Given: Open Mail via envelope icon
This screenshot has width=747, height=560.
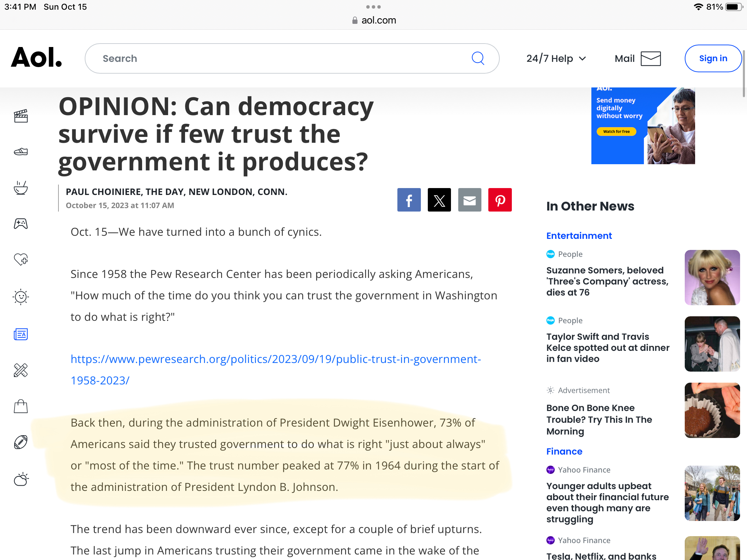Looking at the screenshot, I should click(x=651, y=58).
